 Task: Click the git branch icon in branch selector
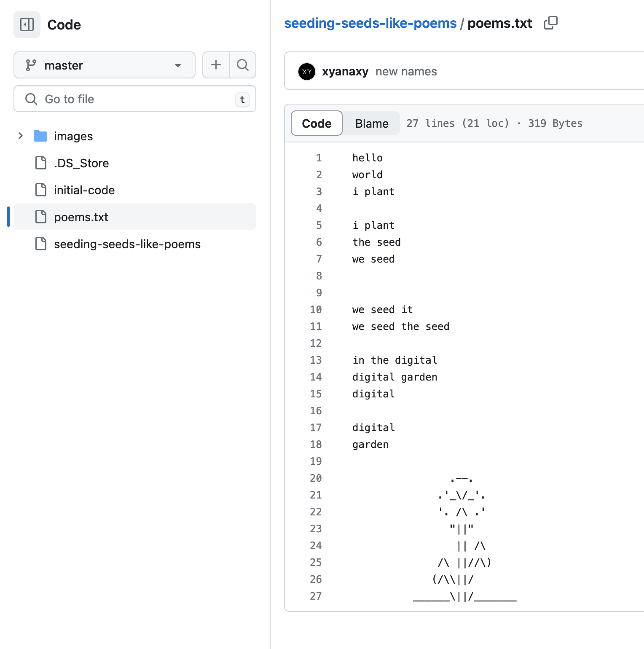[x=31, y=65]
